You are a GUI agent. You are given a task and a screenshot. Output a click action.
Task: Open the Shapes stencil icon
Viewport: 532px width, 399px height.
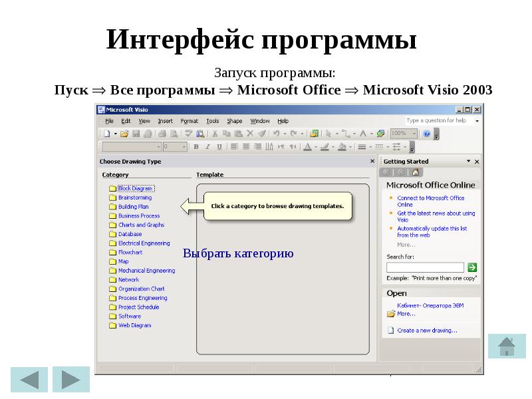(314, 134)
